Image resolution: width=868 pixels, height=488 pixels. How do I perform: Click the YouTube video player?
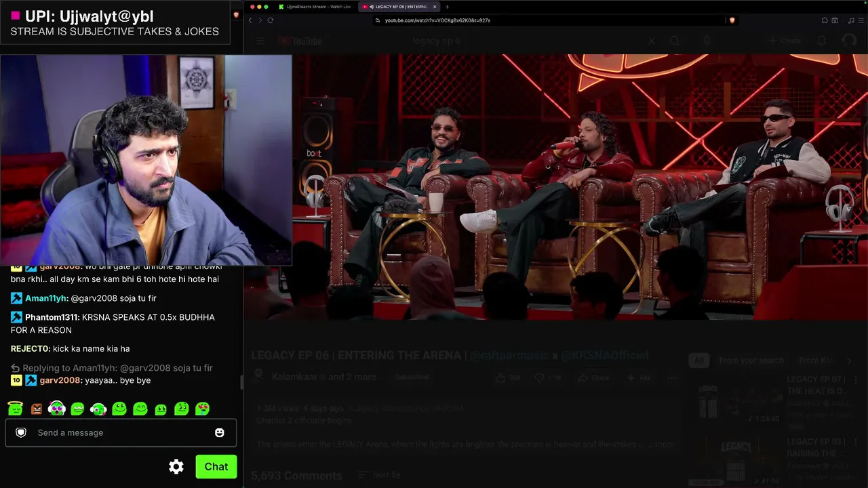pyautogui.click(x=556, y=187)
